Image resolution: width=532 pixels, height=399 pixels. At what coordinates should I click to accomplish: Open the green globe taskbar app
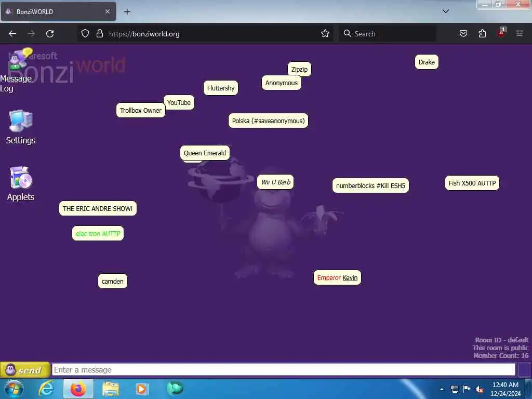point(175,388)
